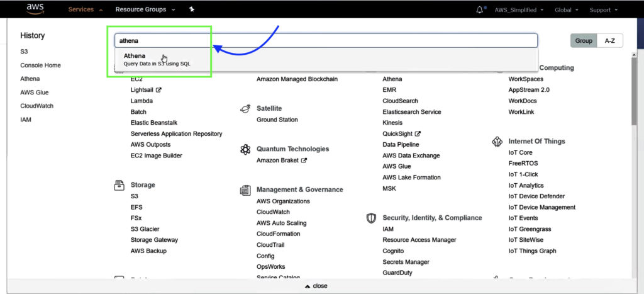Open Elastic Beanstalk

(x=154, y=123)
